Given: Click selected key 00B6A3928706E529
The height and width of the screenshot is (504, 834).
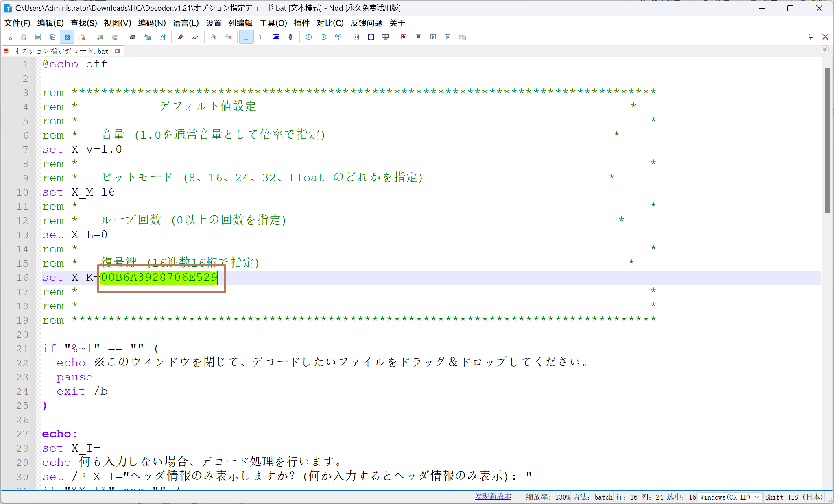Looking at the screenshot, I should [159, 278].
